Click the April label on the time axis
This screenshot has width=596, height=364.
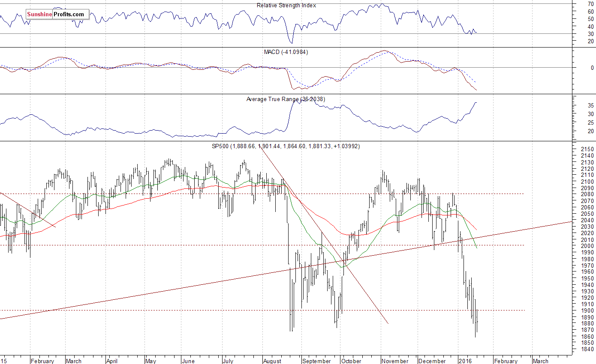click(112, 361)
